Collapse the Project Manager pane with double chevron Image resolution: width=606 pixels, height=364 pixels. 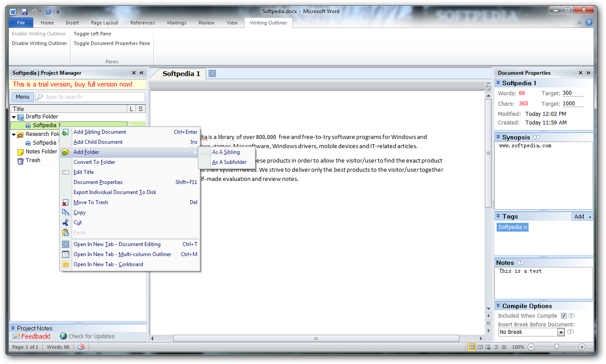click(x=141, y=73)
